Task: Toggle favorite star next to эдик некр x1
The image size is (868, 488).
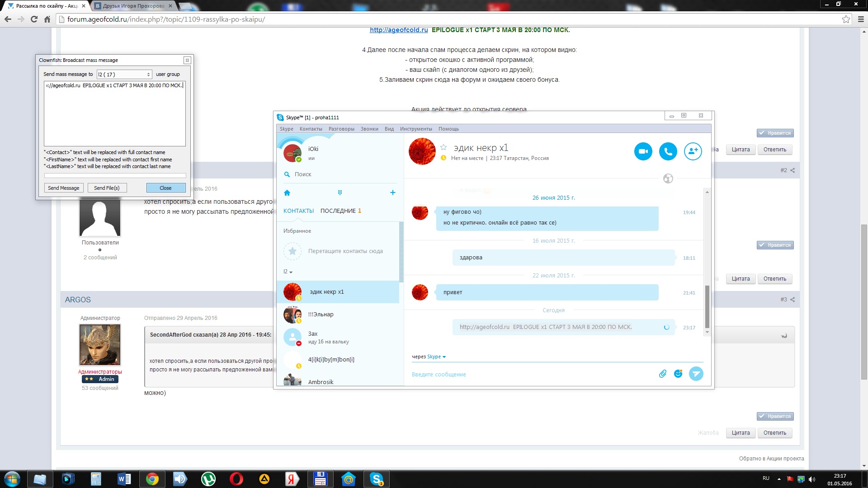Action: click(443, 147)
